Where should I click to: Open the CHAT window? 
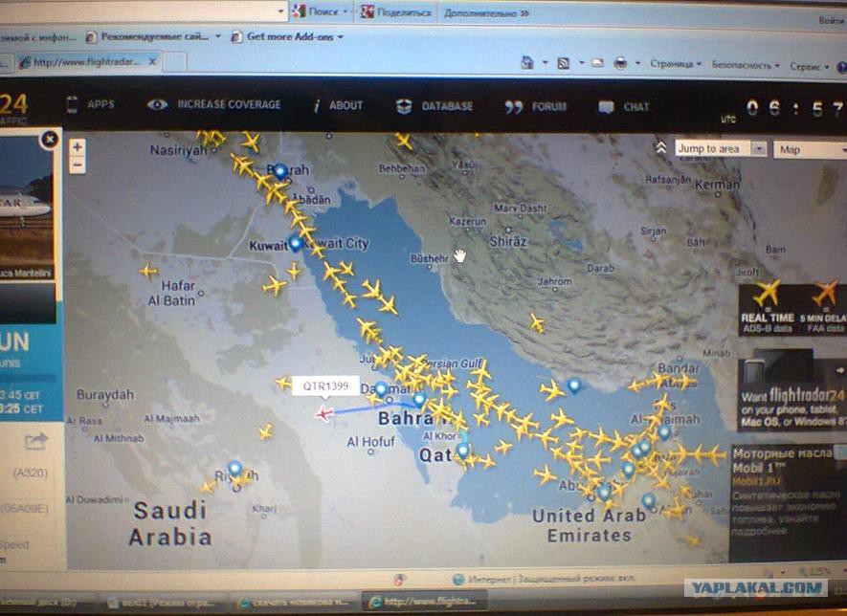tap(623, 107)
